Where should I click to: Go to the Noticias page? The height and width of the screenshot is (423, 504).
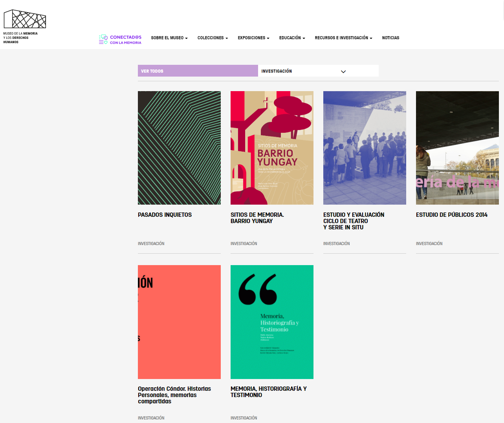pos(390,38)
